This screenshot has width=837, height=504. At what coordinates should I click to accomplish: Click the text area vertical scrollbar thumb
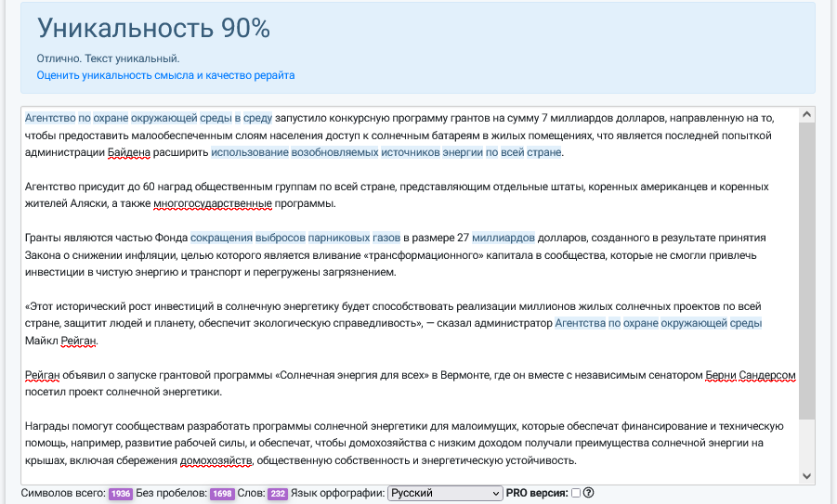(806, 270)
